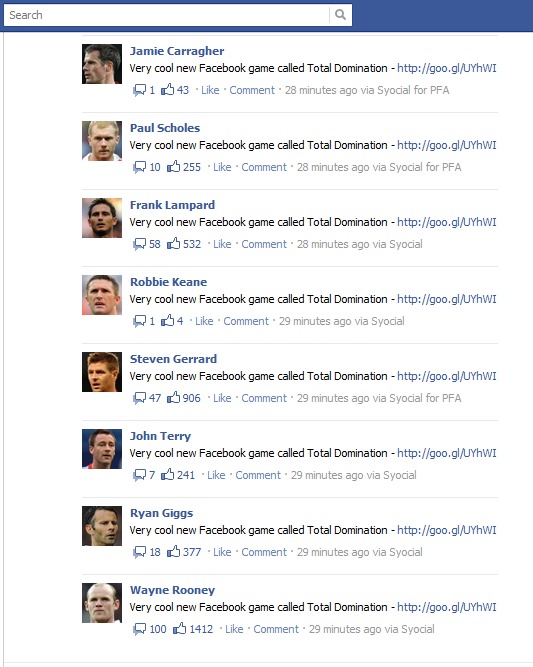This screenshot has width=533, height=667.
Task: Click the search magnifier icon
Action: (x=340, y=15)
